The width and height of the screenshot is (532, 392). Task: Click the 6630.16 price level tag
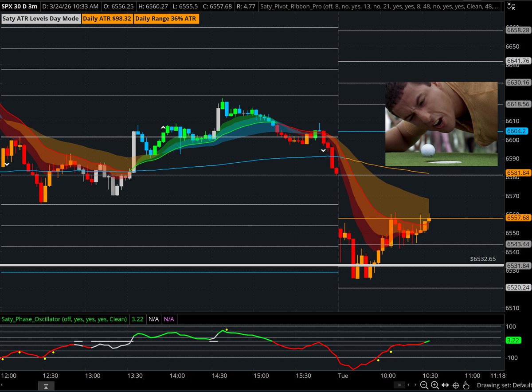click(x=518, y=82)
